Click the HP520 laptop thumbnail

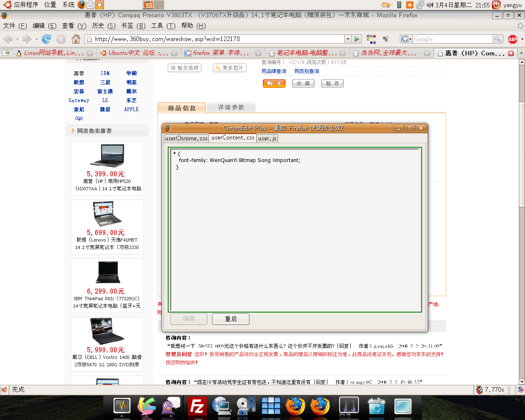coord(107,156)
